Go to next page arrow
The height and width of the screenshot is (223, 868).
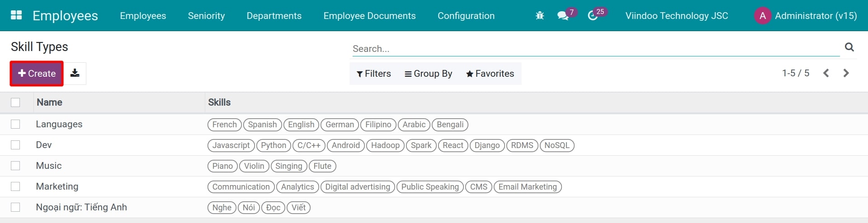[x=846, y=73]
